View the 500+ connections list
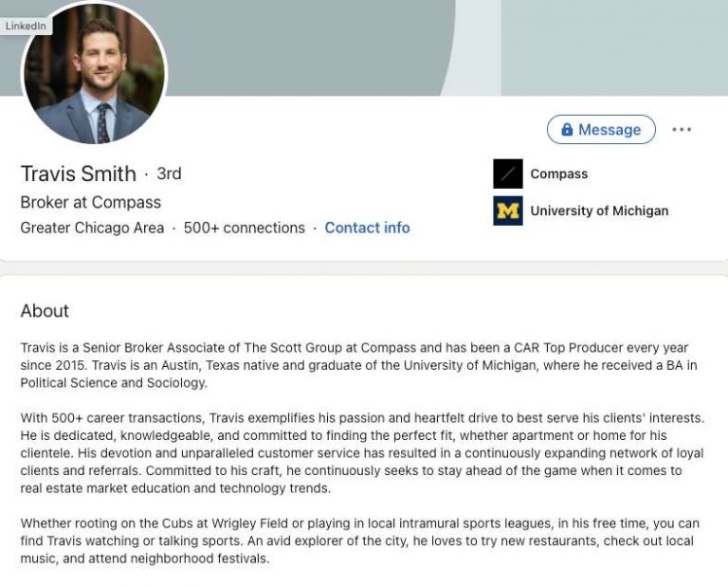728x586 pixels. (244, 228)
